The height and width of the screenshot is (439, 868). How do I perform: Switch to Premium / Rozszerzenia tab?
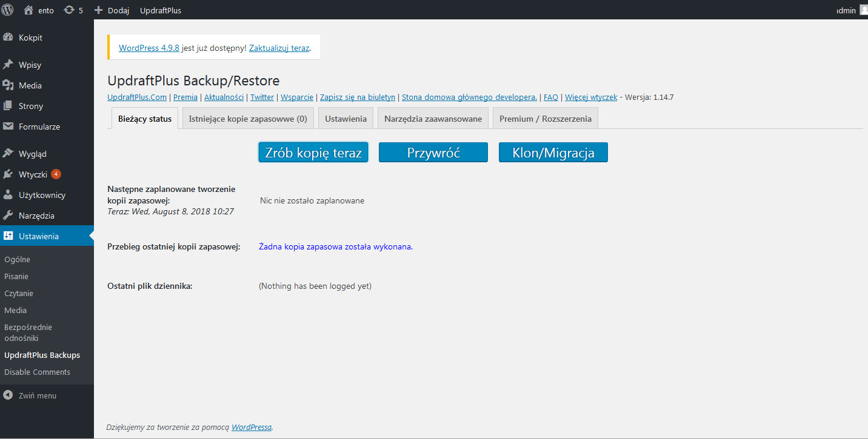tap(546, 119)
